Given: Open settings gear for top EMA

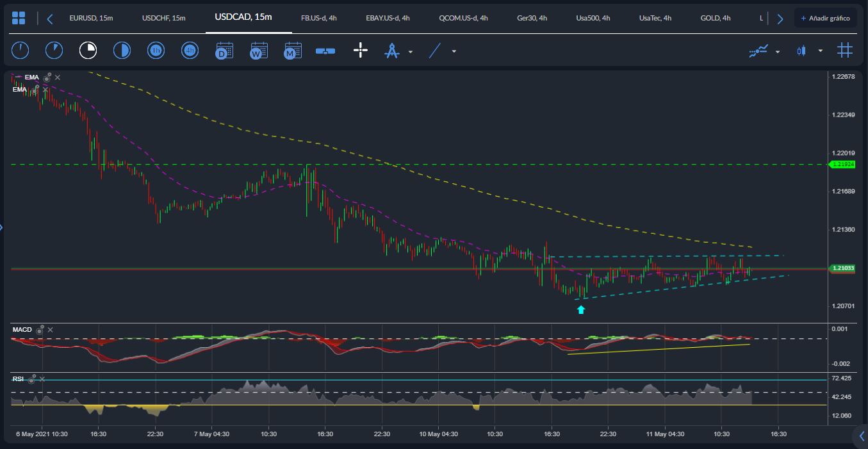Looking at the screenshot, I should [47, 77].
